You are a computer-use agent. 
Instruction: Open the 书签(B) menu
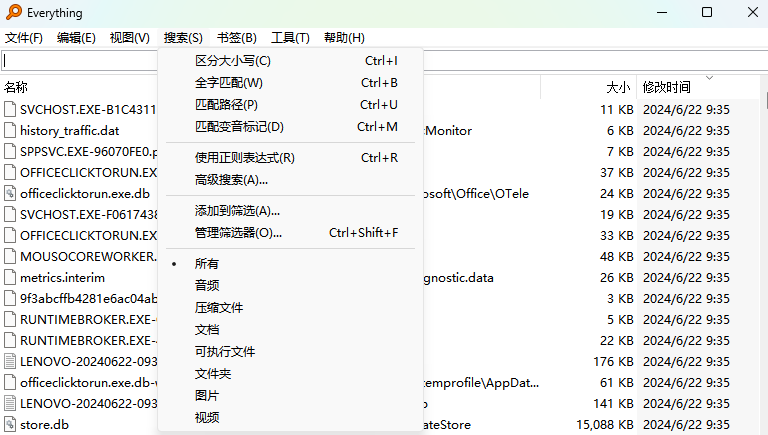[x=237, y=38]
